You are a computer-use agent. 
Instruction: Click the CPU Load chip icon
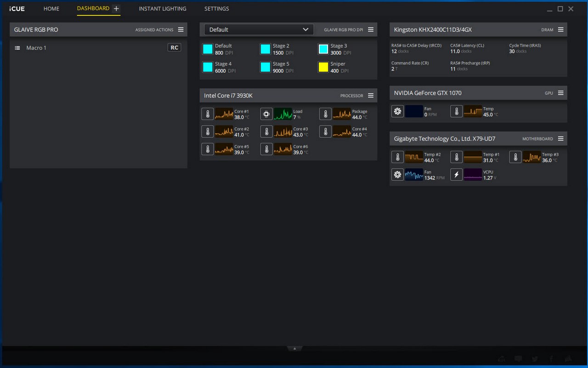[266, 114]
